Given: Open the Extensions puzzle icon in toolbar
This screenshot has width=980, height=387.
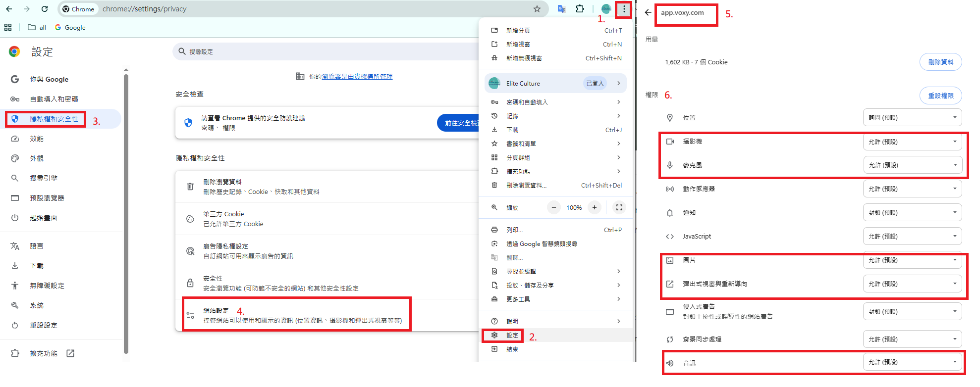Looking at the screenshot, I should (x=580, y=9).
